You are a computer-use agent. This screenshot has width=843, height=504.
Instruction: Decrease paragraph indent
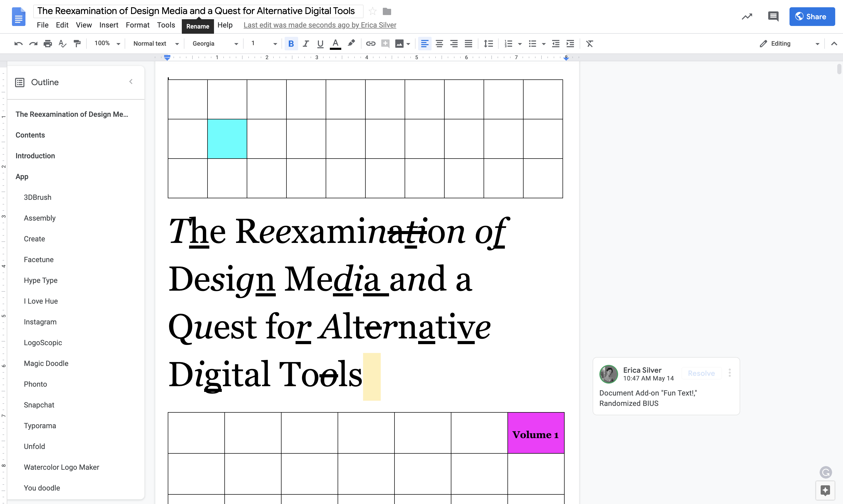556,44
